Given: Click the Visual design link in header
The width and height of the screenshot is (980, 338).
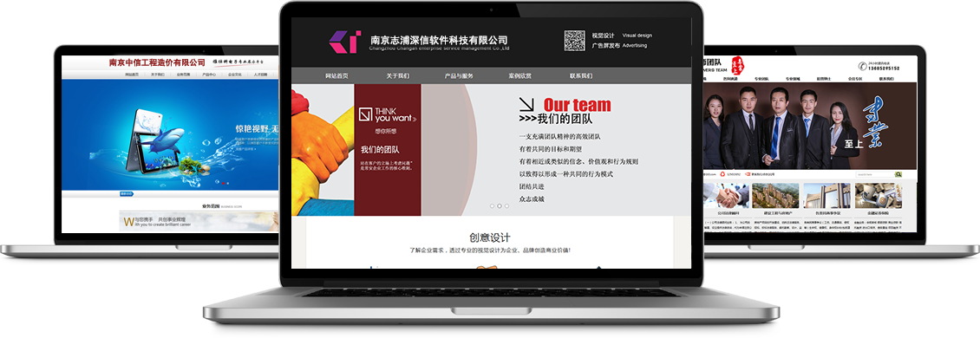Looking at the screenshot, I should [637, 36].
